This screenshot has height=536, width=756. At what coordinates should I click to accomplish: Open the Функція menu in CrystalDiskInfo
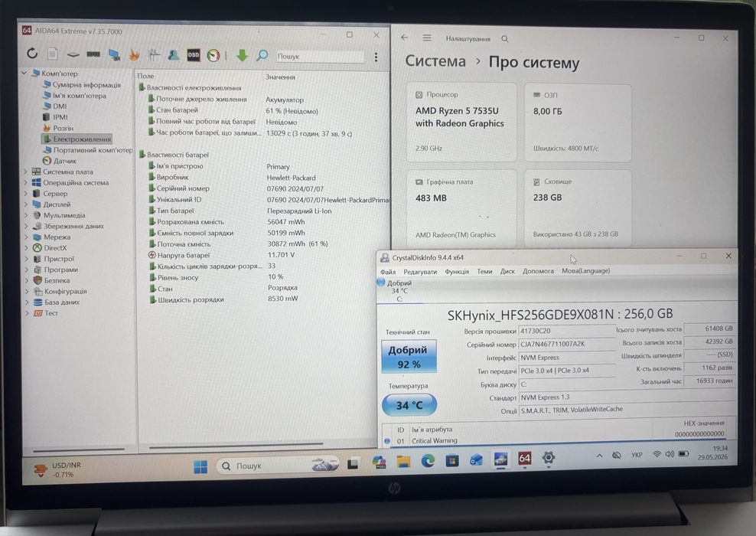click(x=457, y=272)
